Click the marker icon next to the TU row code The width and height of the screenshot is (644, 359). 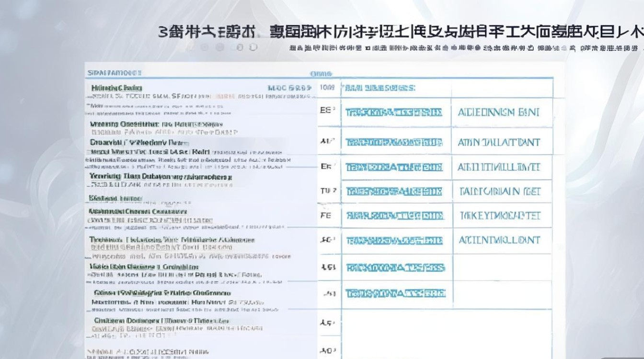326,191
